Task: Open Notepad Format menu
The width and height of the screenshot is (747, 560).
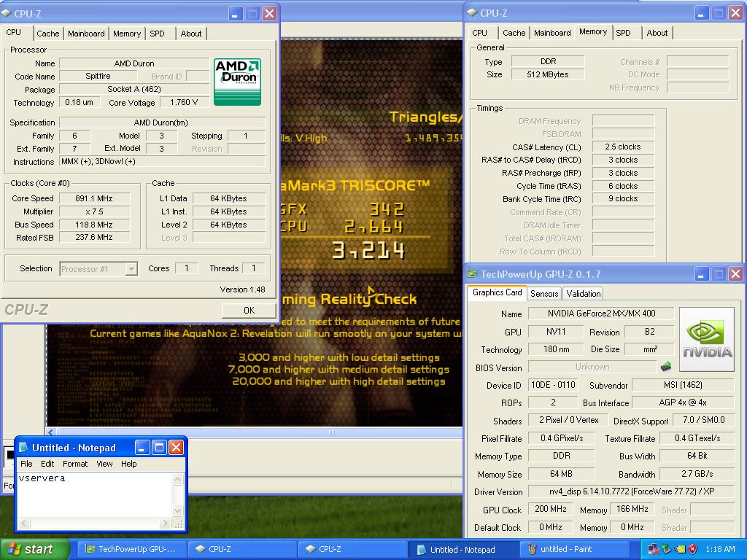Action: click(x=75, y=464)
